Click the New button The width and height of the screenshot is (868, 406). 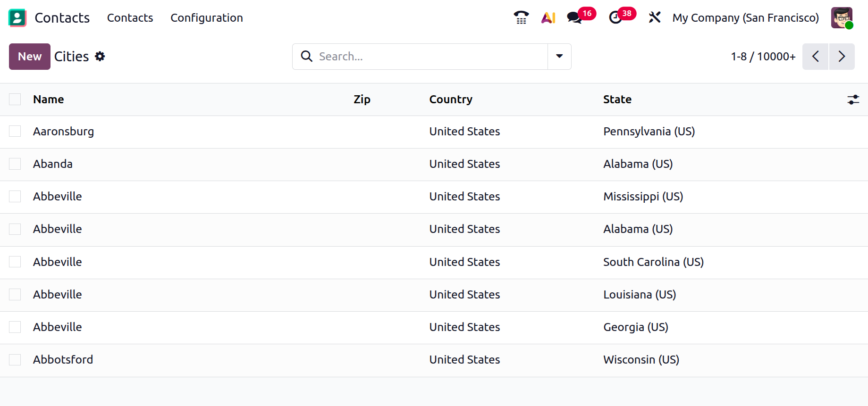tap(30, 57)
